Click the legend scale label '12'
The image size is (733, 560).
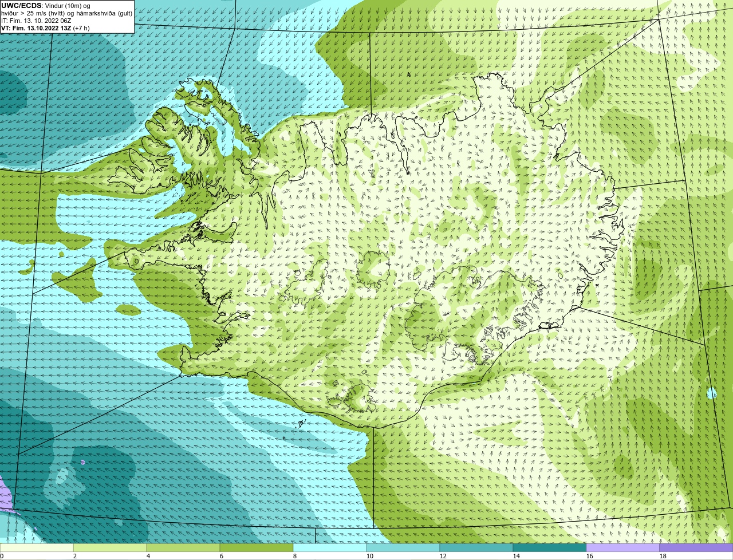[x=443, y=556]
